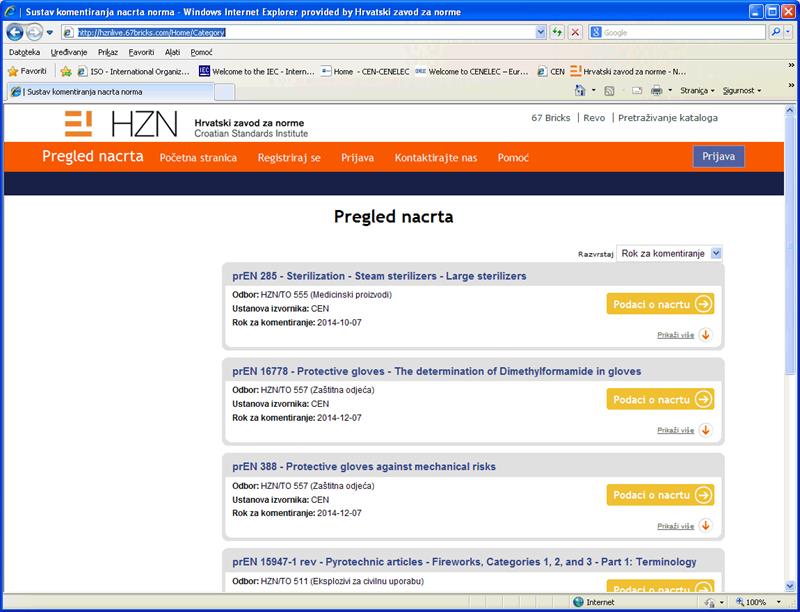This screenshot has width=800, height=612.
Task: Open the Welcome to CENELEC bookmark
Action: pos(472,72)
